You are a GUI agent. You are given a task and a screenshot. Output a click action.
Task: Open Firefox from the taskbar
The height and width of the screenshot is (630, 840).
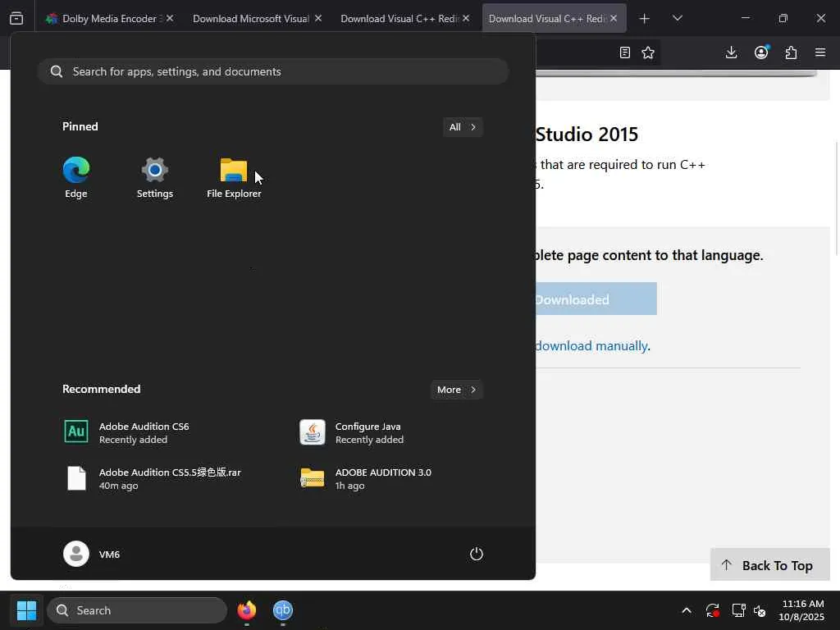246,610
